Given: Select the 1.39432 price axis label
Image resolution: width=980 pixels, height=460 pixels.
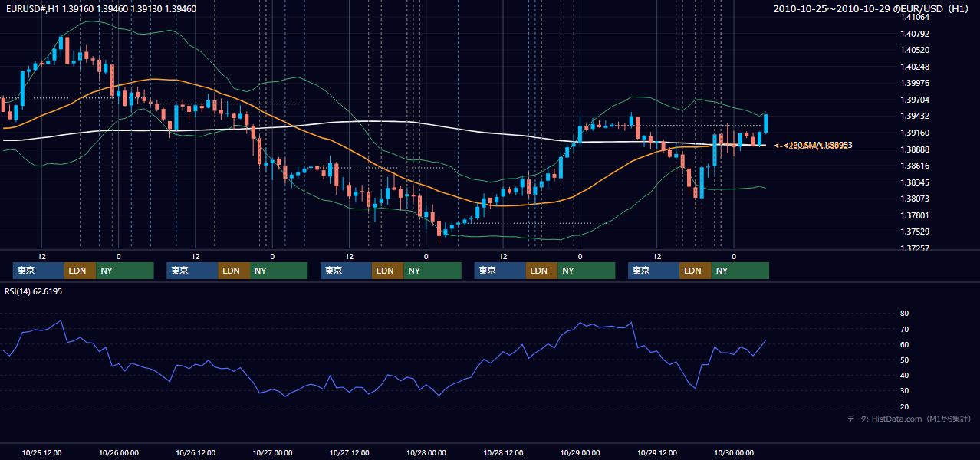Looking at the screenshot, I should pyautogui.click(x=915, y=116).
